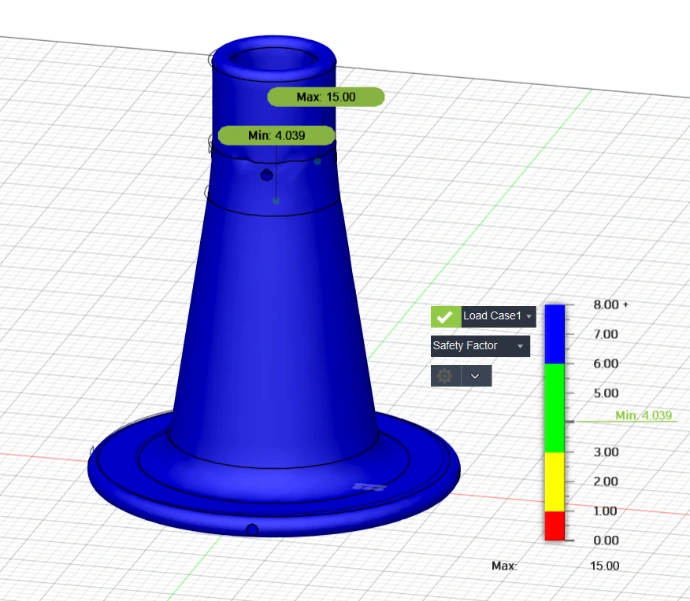Select the small hole on the upper neck
Screen dimensions: 690x601
[x=267, y=175]
